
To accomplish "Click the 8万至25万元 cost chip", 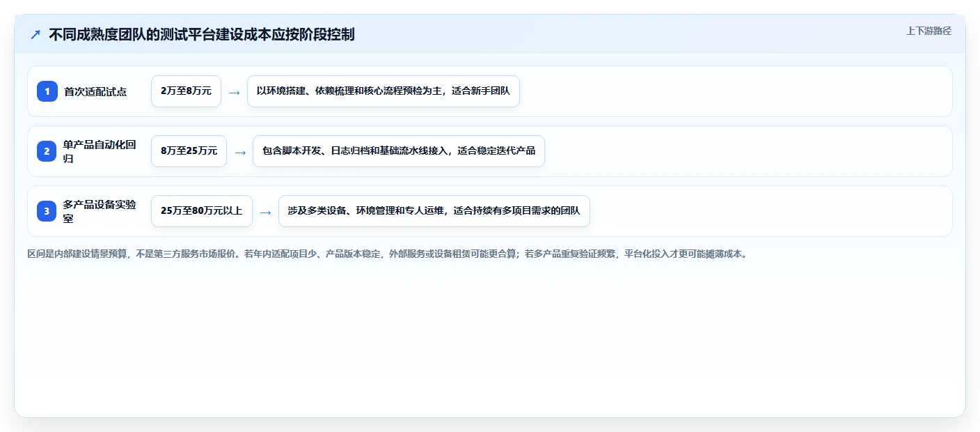I will point(189,151).
